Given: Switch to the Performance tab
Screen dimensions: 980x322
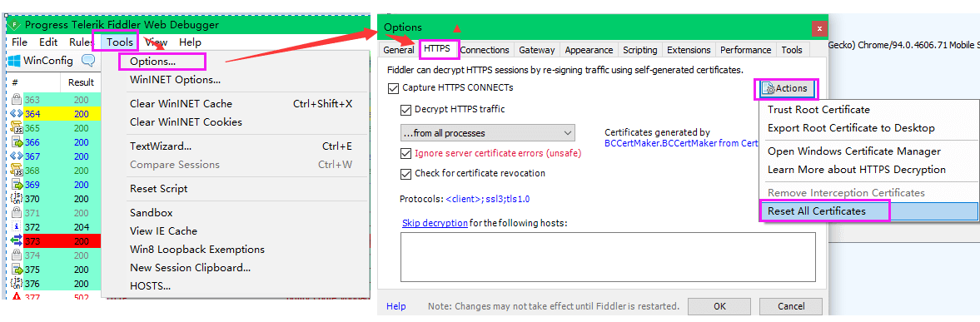Looking at the screenshot, I should (745, 50).
